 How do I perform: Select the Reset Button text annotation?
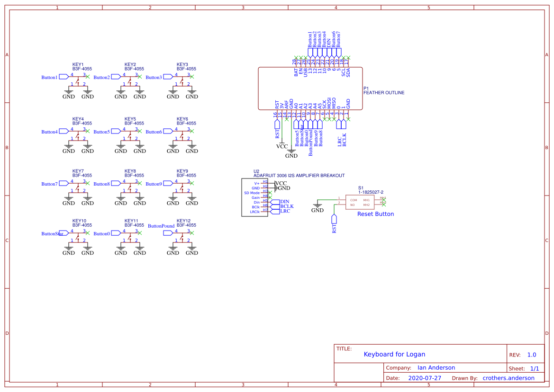(x=375, y=214)
